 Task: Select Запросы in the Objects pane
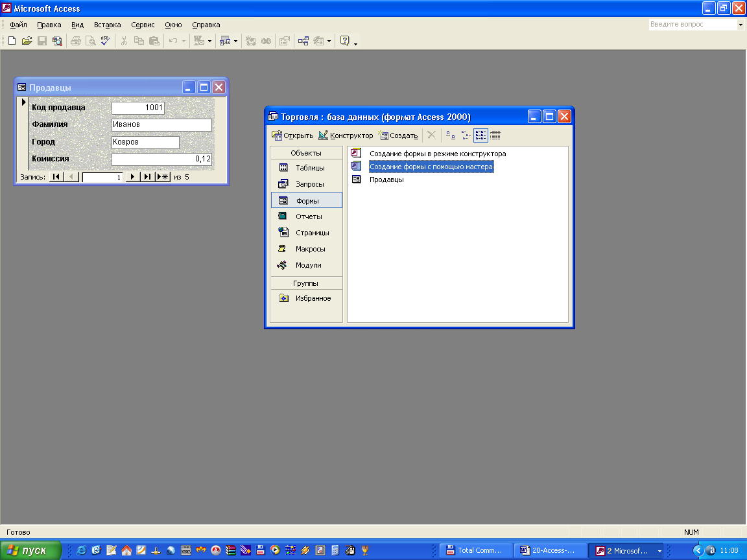click(306, 184)
